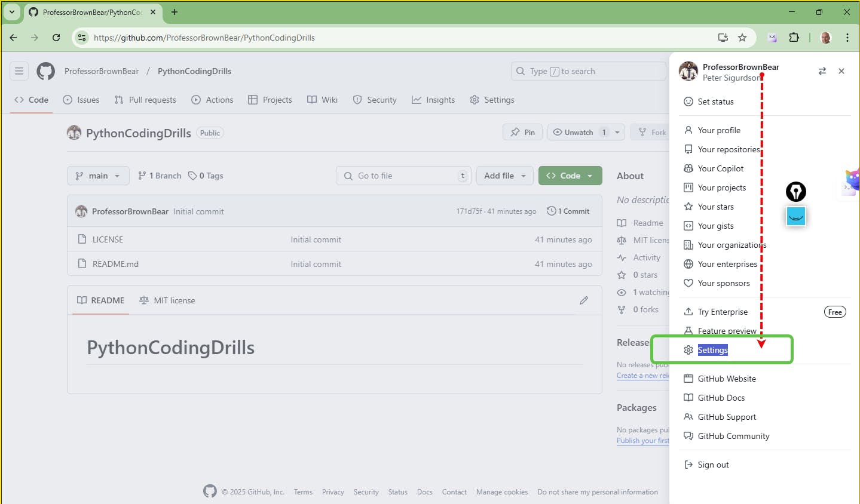Open the LICENSE file

tap(108, 239)
